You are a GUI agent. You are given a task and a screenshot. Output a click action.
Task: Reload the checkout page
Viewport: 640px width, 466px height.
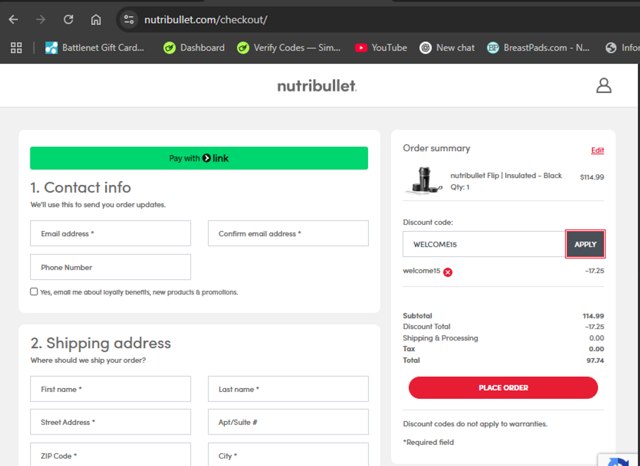[68, 19]
